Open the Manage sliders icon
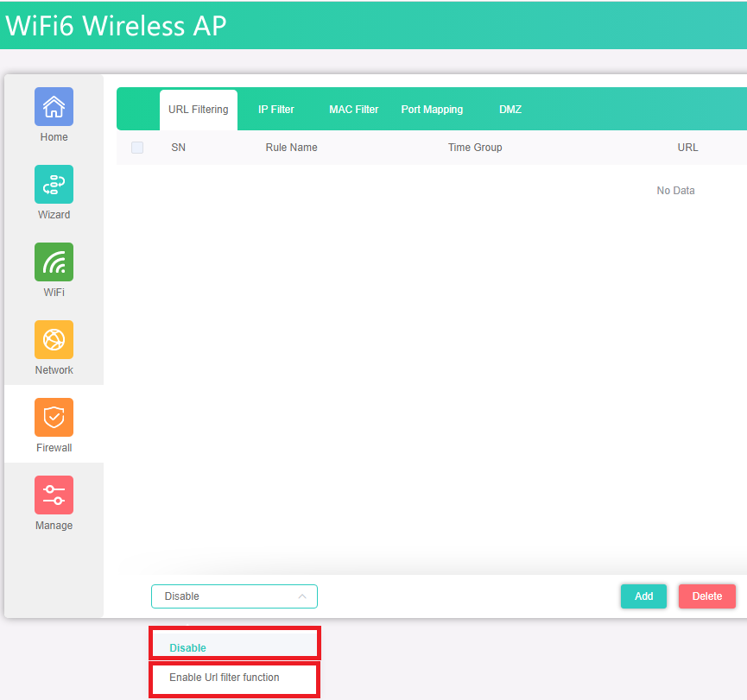The image size is (747, 700). click(54, 495)
